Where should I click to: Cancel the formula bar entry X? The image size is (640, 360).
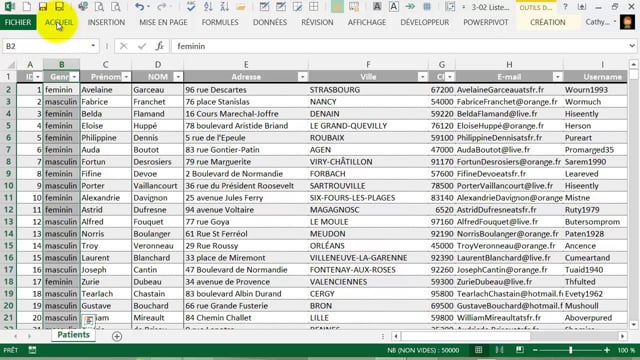[124, 46]
